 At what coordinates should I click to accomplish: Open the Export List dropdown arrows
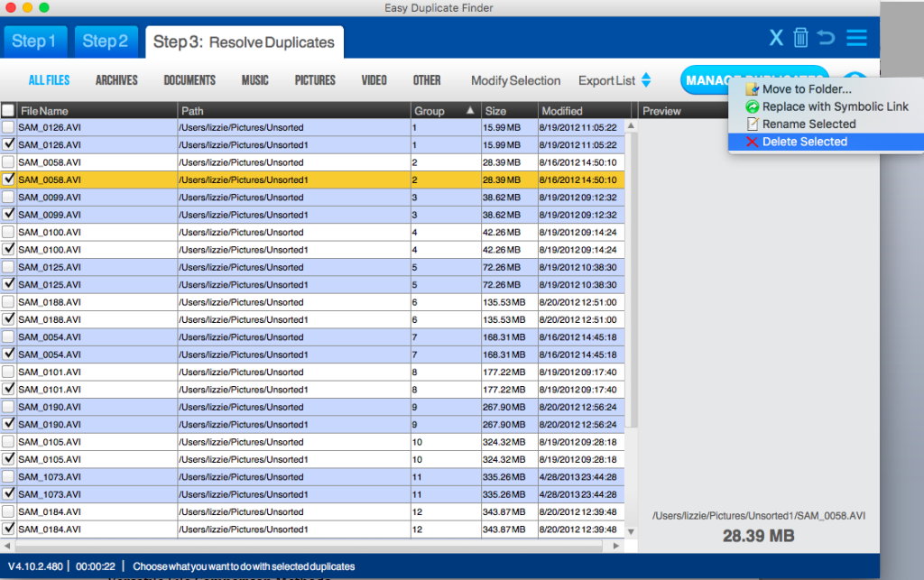pos(646,80)
